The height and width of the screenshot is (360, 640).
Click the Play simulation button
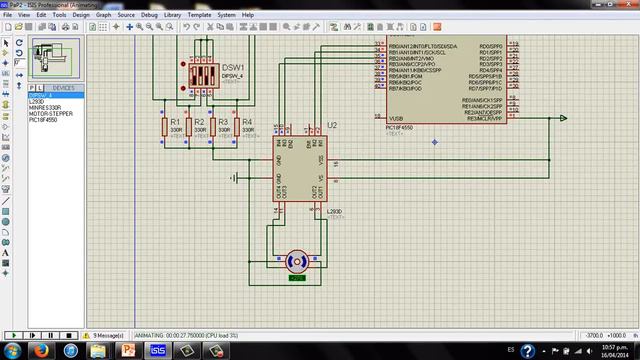click(x=13, y=335)
